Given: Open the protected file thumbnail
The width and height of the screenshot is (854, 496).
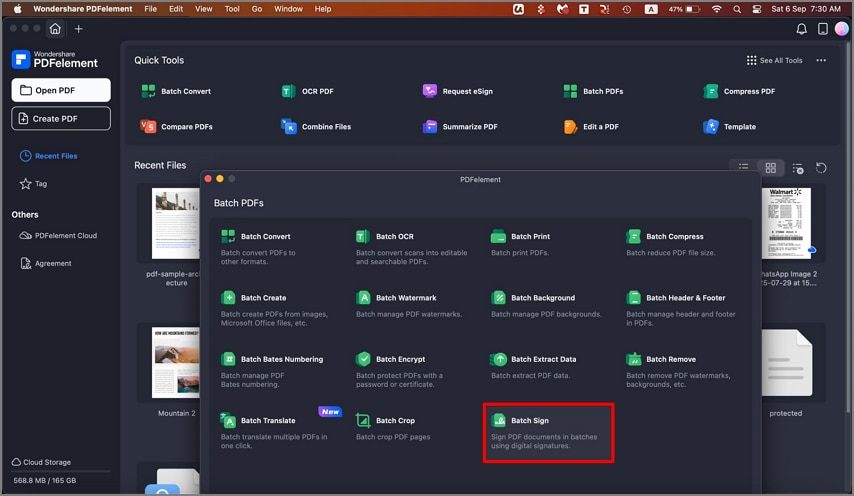Looking at the screenshot, I should (787, 363).
